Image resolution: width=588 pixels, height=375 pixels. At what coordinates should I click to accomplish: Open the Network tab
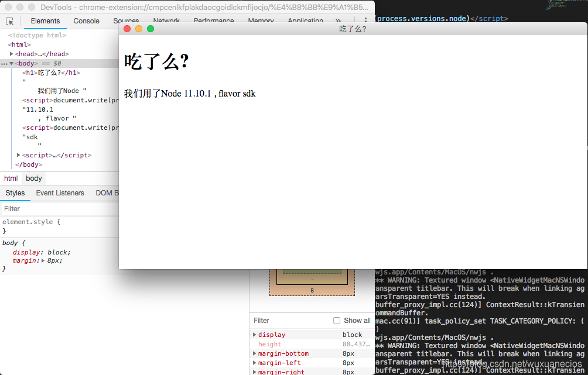[166, 20]
